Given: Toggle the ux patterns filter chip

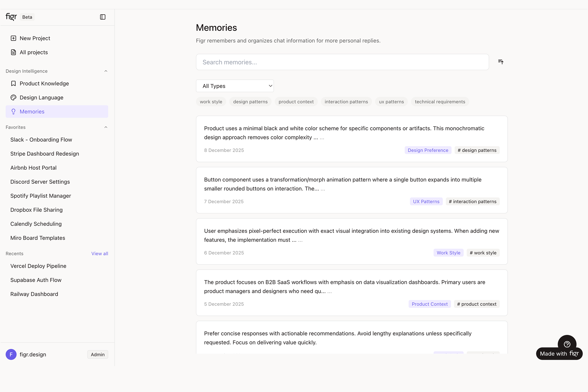Looking at the screenshot, I should [391, 102].
